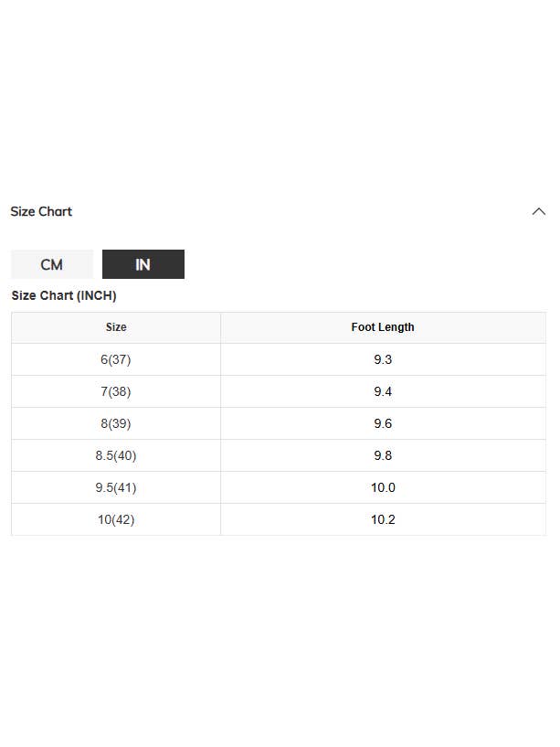Screen dimensions: 560x747
Task: Switch size chart to CM units
Action: tap(52, 264)
